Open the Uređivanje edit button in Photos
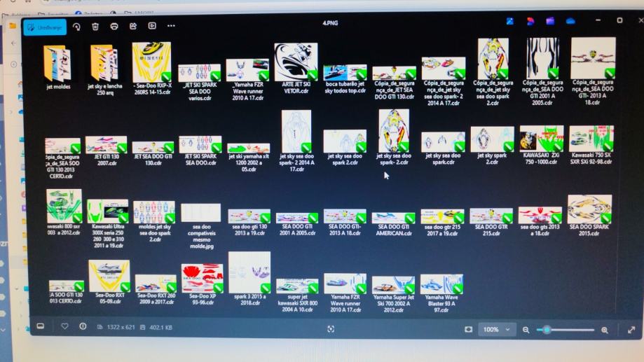The image size is (644, 362). 45,27
